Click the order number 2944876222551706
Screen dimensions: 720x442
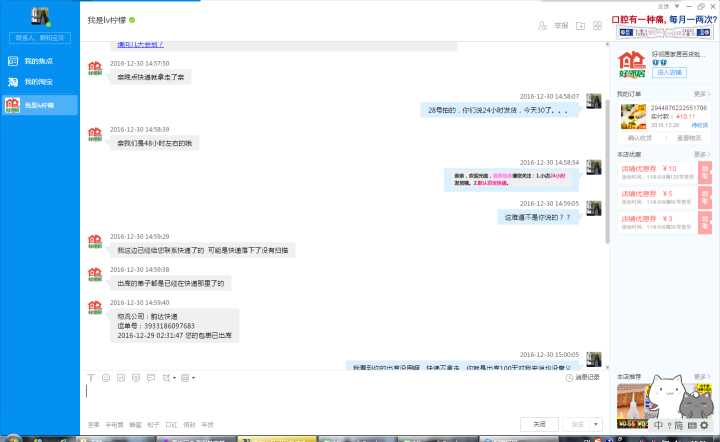[679, 108]
